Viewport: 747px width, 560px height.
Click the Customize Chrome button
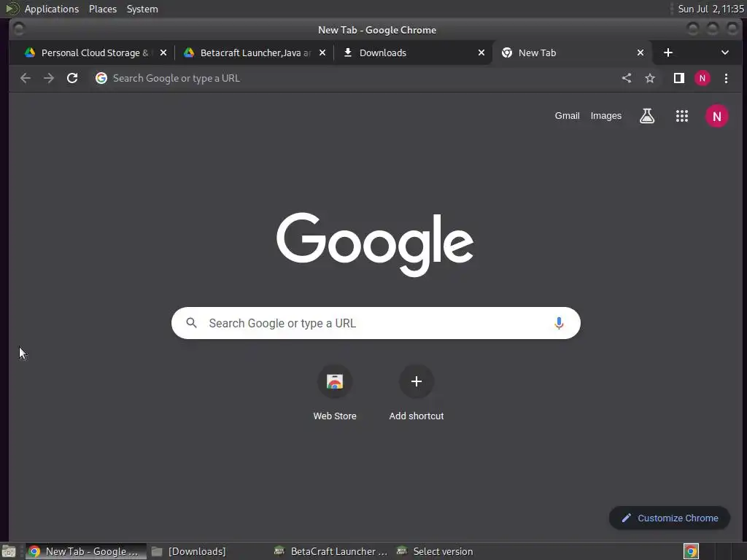670,518
